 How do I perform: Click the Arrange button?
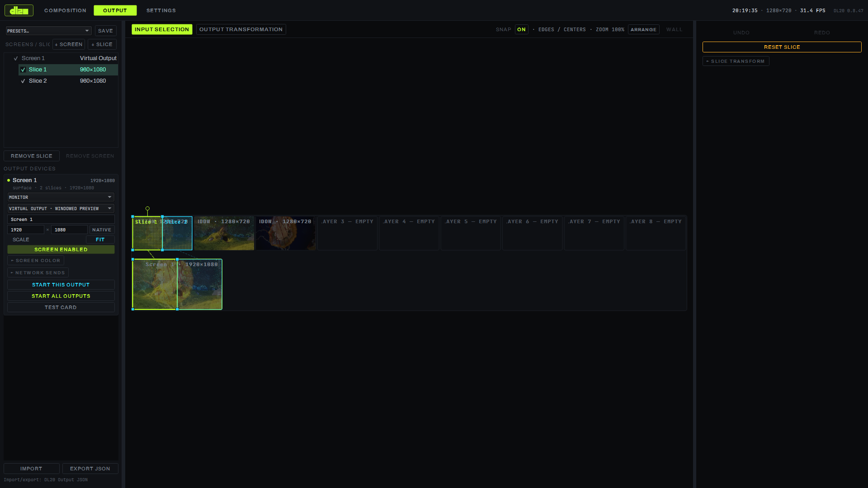[643, 29]
